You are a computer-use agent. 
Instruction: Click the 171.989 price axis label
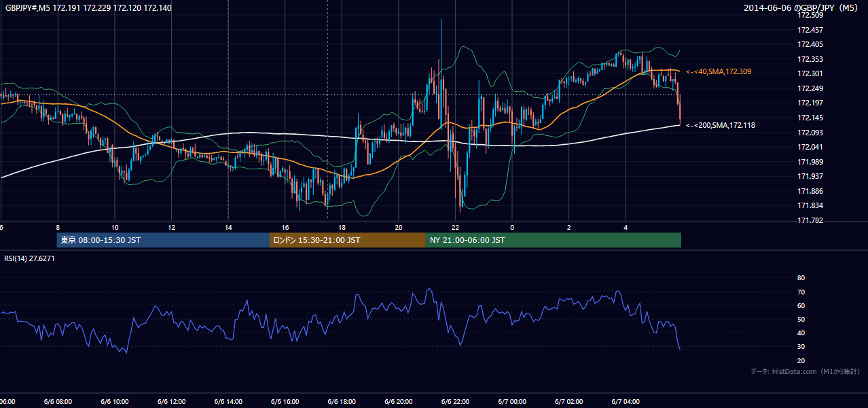click(x=811, y=162)
